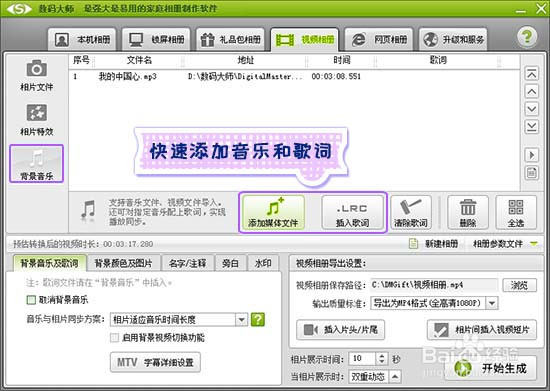This screenshot has height=391, width=550.
Task: Switch to 背景音乐及歌词 tab
Action: (49, 263)
